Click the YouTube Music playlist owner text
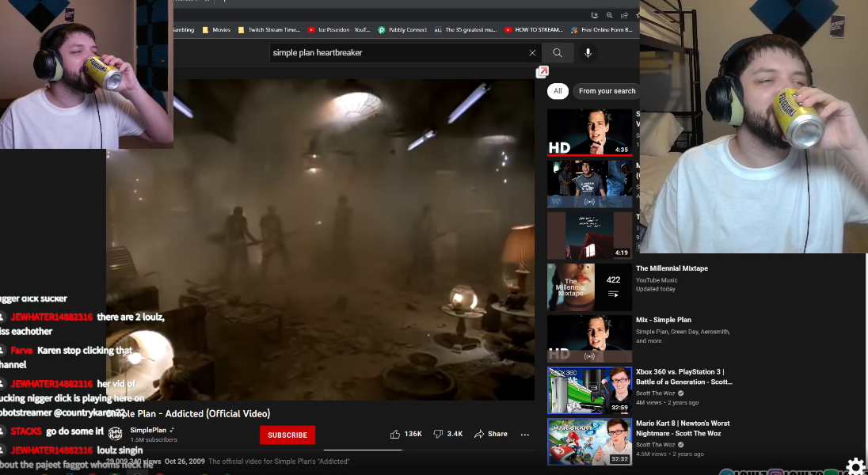868x475 pixels. [x=657, y=280]
